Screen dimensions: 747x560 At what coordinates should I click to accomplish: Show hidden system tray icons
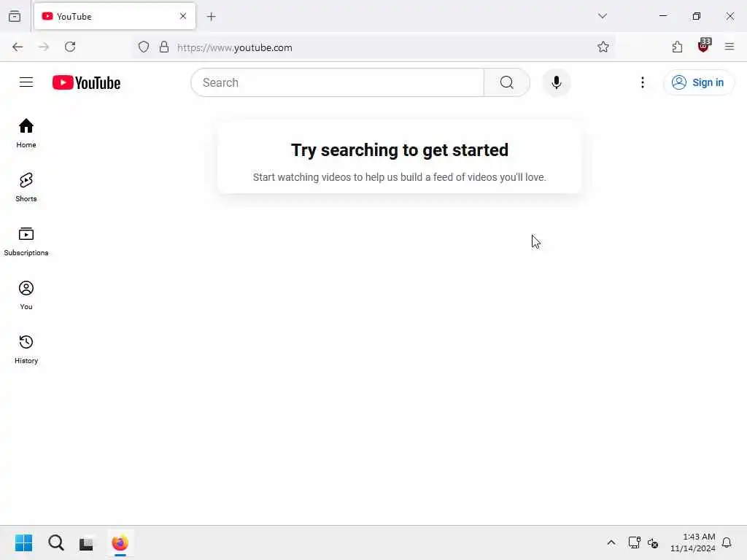point(611,542)
